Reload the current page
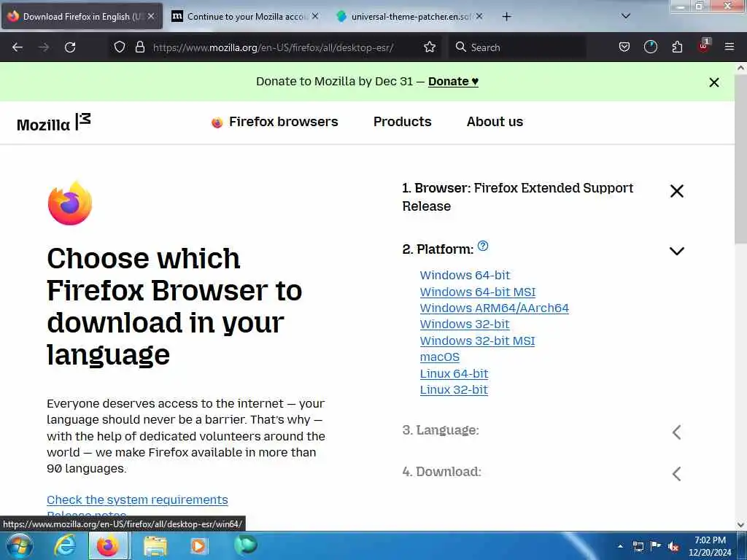This screenshot has width=747, height=560. click(70, 47)
